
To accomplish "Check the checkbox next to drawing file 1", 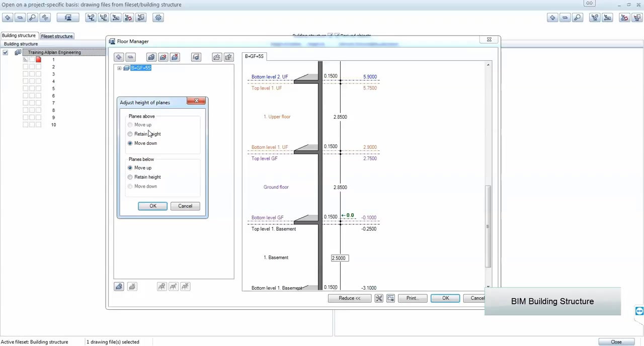I will click(x=32, y=59).
